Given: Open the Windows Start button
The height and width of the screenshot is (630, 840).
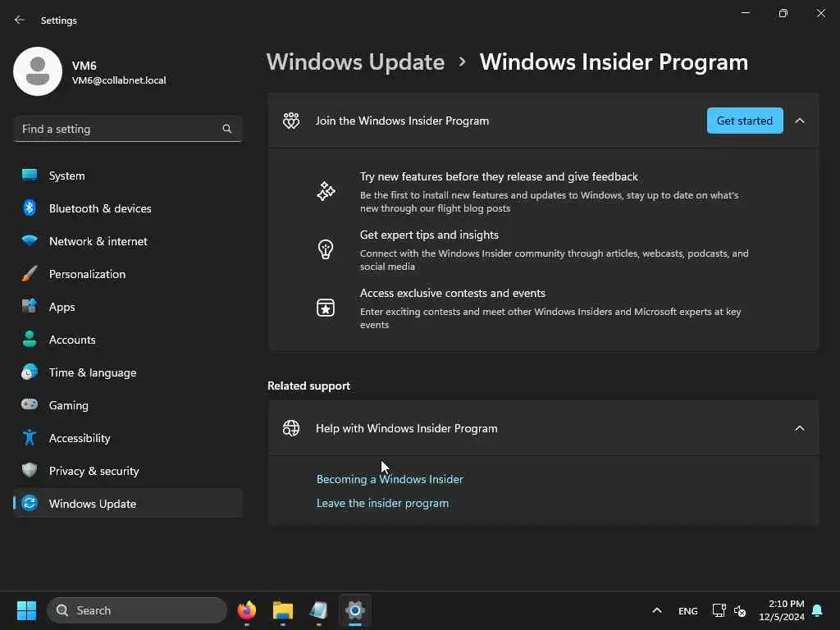Looking at the screenshot, I should (x=26, y=610).
